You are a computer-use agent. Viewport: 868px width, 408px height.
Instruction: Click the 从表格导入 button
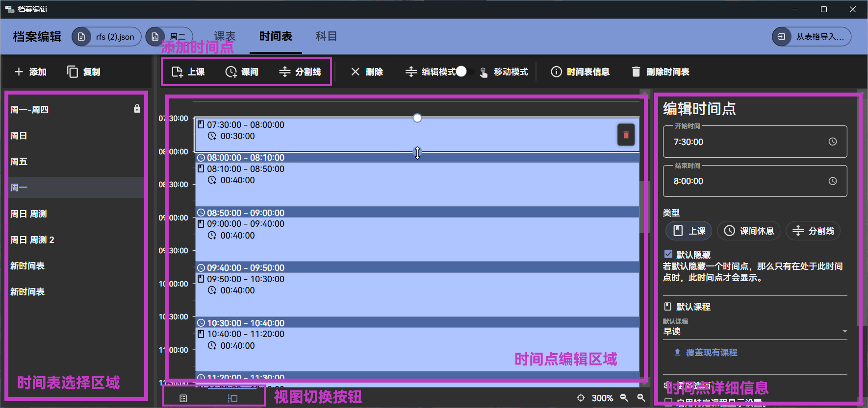pos(812,37)
